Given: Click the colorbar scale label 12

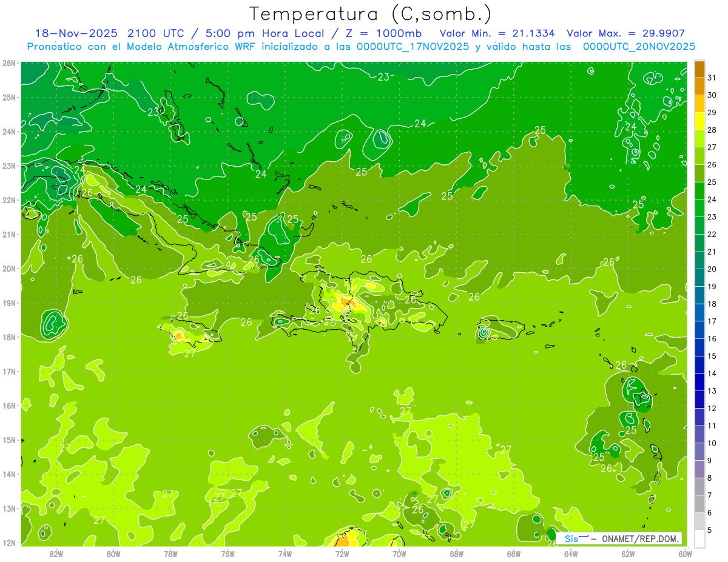Looking at the screenshot, I should (x=712, y=408).
